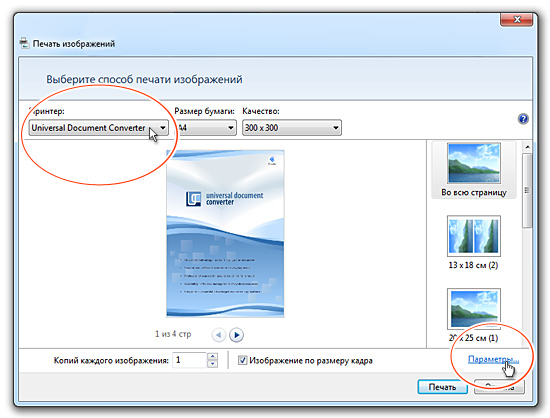Click into the copies per image field
Viewport: 550px width, 418px height.
[189, 360]
